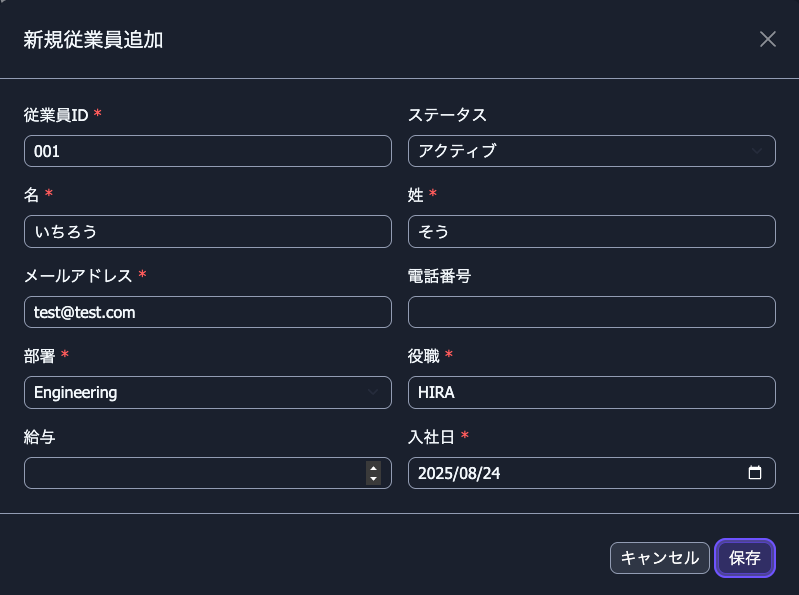Decrease 給与 with the down stepper arrow

tap(374, 479)
